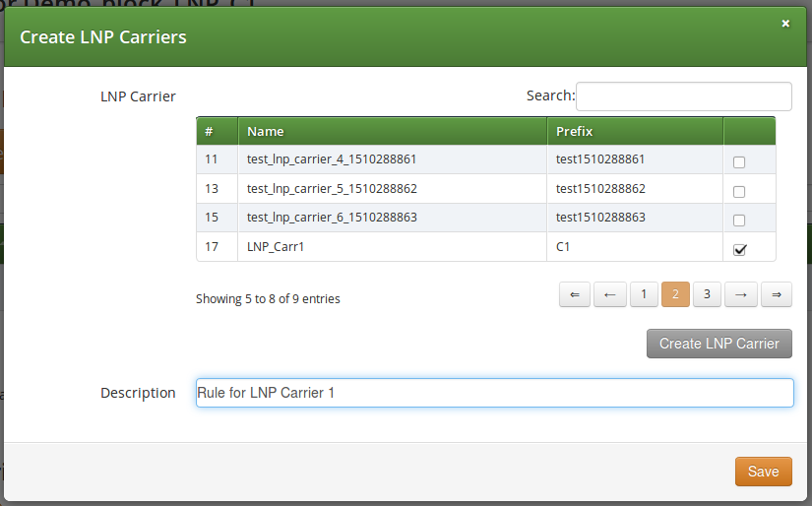Select the test_lnp_carrier_5_1510288862 name cell
Viewport: 812px width, 506px height.
pyautogui.click(x=393, y=189)
